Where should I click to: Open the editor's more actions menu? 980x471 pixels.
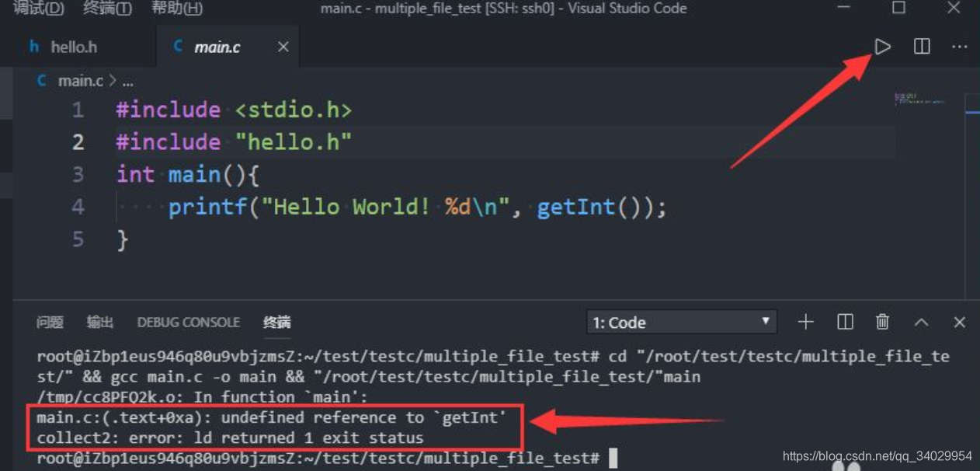960,47
